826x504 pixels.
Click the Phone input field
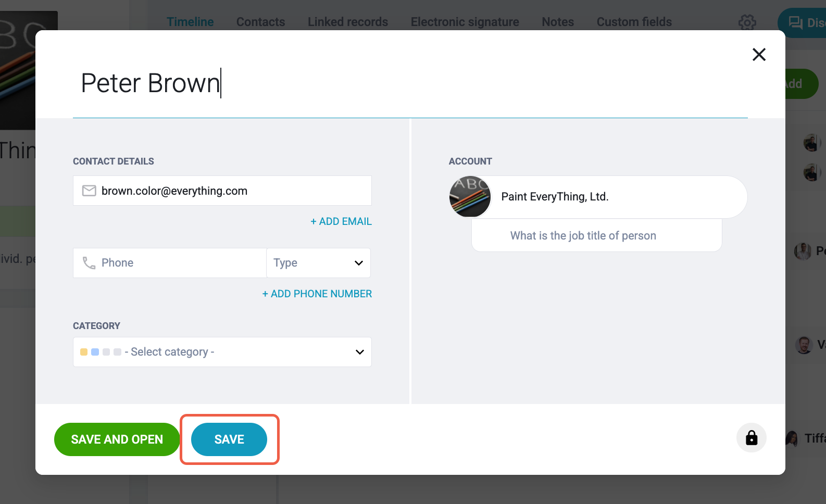coord(170,263)
